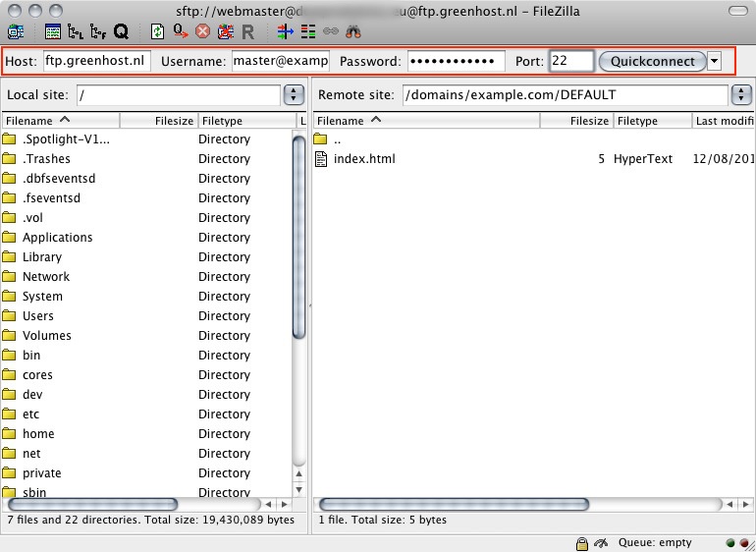Toggle local directory tree icon
The width and height of the screenshot is (756, 552).
point(76,31)
